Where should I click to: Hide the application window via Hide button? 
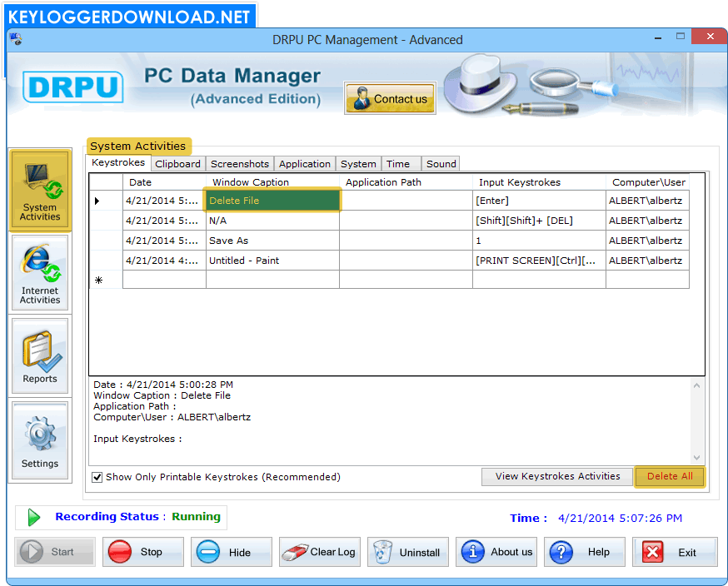click(x=232, y=552)
